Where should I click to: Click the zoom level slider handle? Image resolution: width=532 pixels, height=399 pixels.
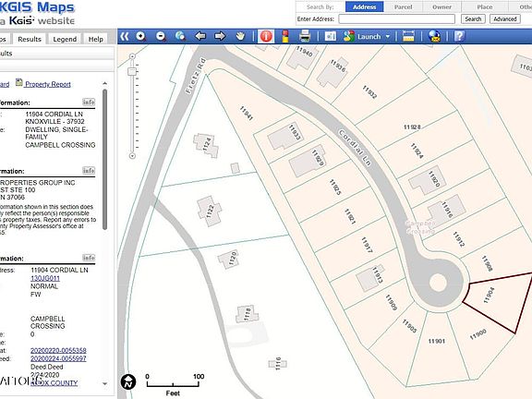click(x=132, y=71)
